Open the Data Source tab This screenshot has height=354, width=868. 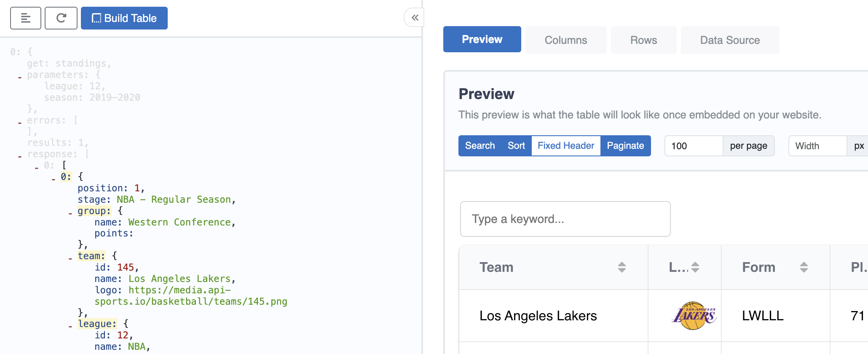click(730, 40)
